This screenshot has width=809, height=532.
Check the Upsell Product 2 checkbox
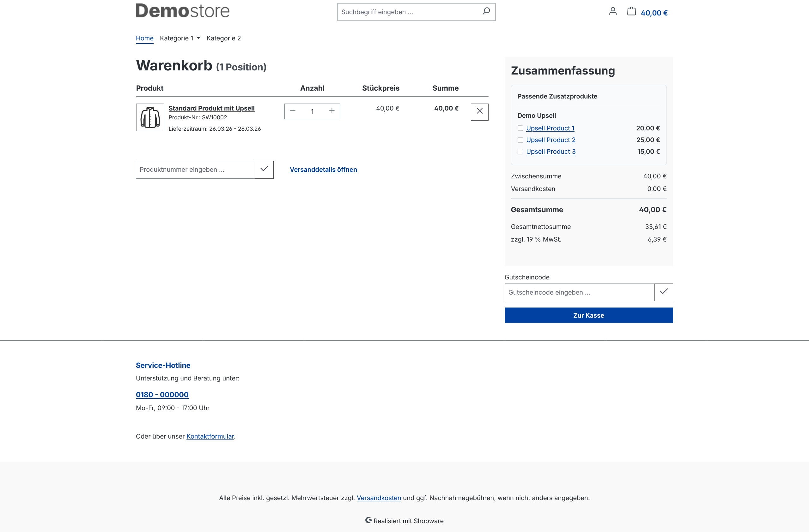click(520, 140)
